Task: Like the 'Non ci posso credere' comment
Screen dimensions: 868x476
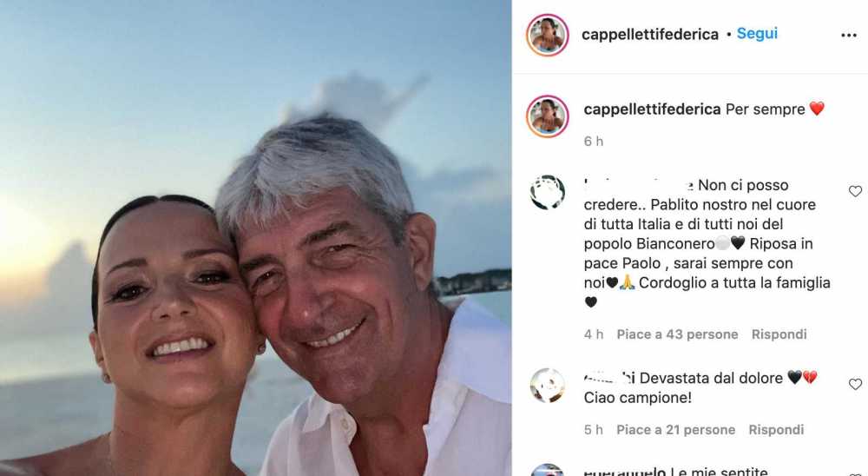Action: point(855,191)
